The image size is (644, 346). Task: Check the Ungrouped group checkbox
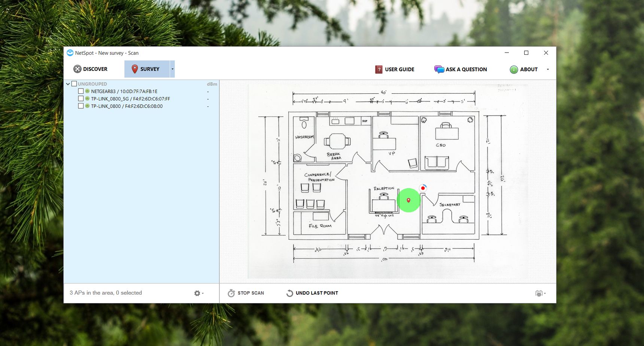(74, 84)
